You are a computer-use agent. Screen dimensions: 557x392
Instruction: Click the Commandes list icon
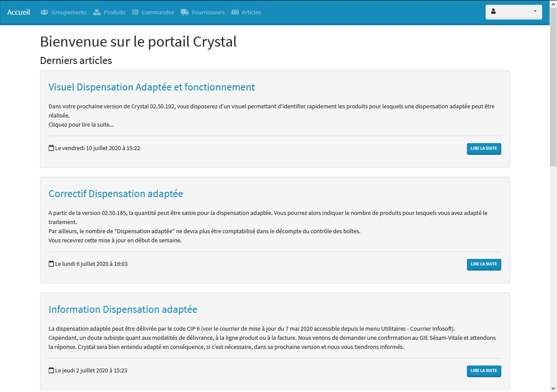click(135, 12)
